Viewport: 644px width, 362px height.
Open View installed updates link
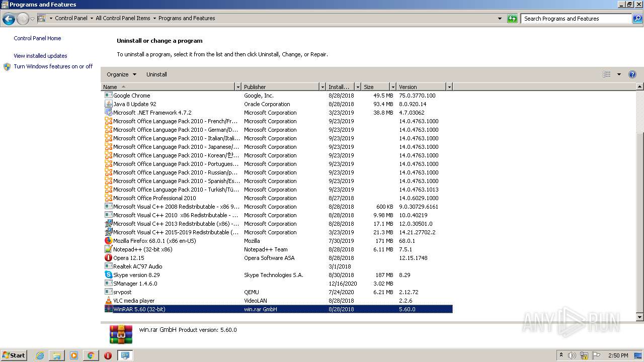40,56
